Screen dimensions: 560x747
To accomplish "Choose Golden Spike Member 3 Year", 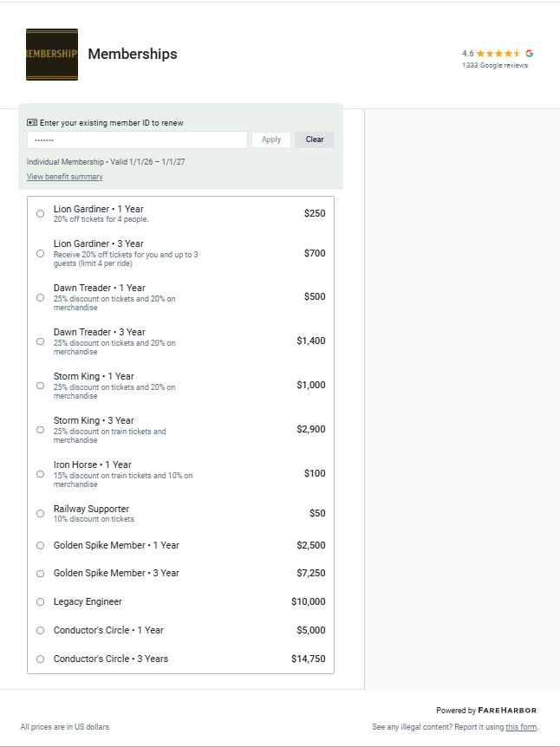I will click(40, 573).
